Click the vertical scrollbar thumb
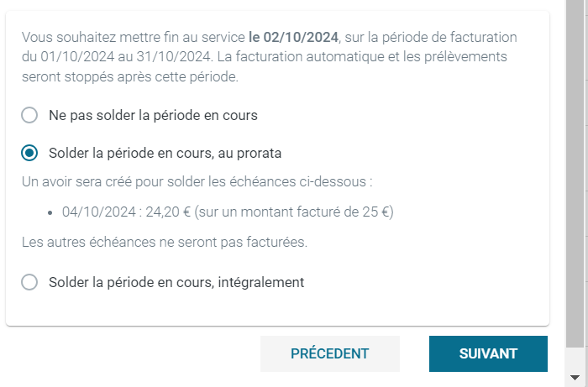 pyautogui.click(x=576, y=172)
